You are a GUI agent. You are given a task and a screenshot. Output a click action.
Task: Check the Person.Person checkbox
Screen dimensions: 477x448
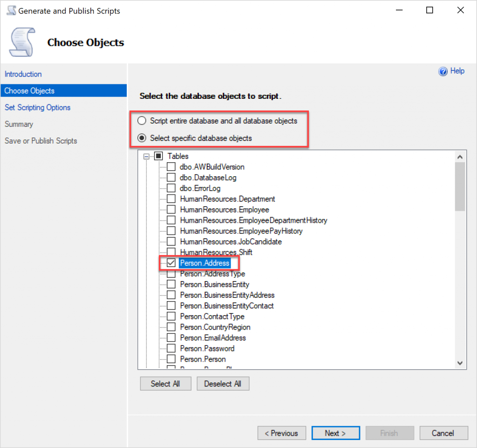(171, 359)
